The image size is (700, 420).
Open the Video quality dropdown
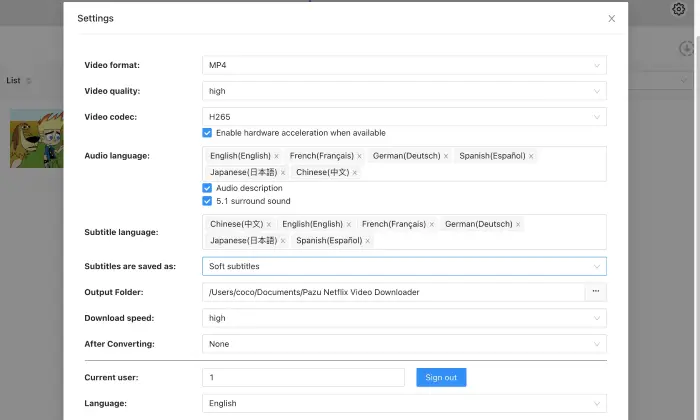(x=404, y=91)
